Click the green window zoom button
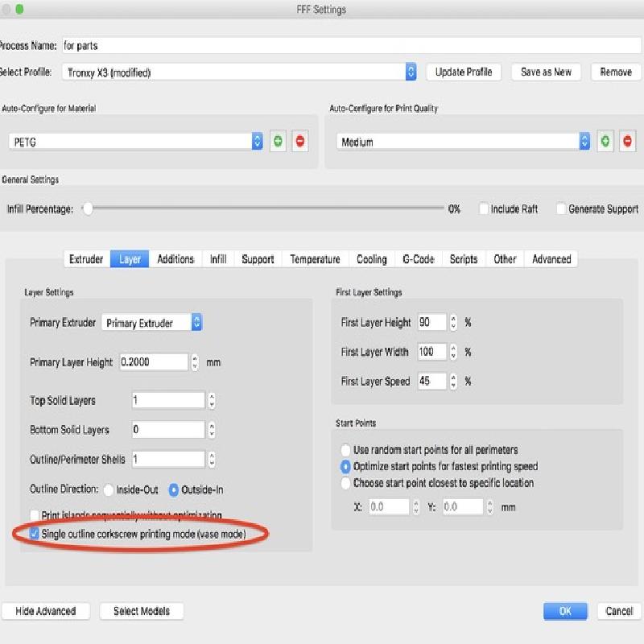The width and height of the screenshot is (644, 644). pos(19,9)
